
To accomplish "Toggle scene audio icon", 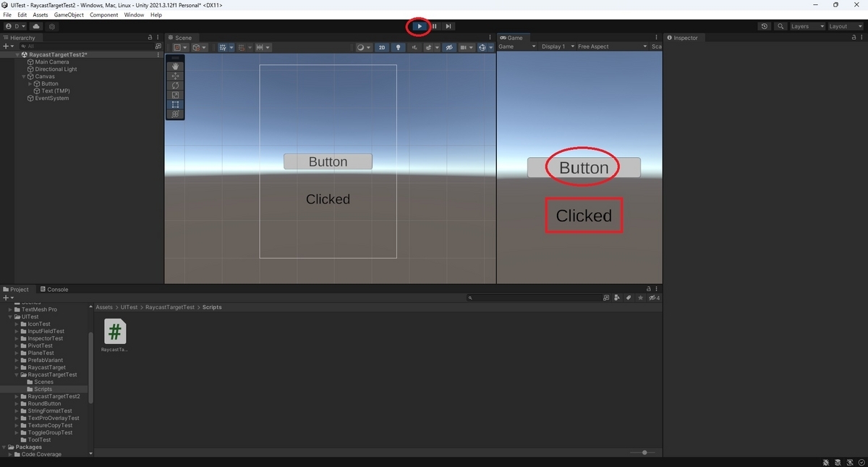I will 414,47.
